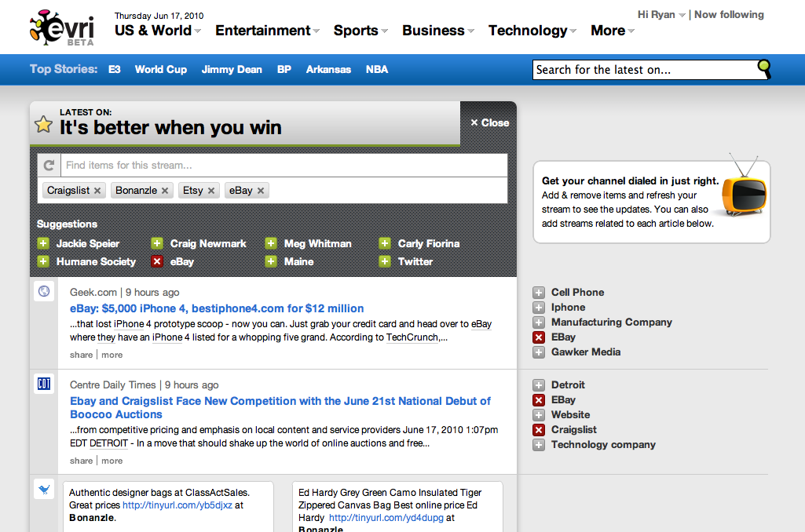Click the Find items for this stream field
The width and height of the screenshot is (805, 532).
tap(284, 166)
